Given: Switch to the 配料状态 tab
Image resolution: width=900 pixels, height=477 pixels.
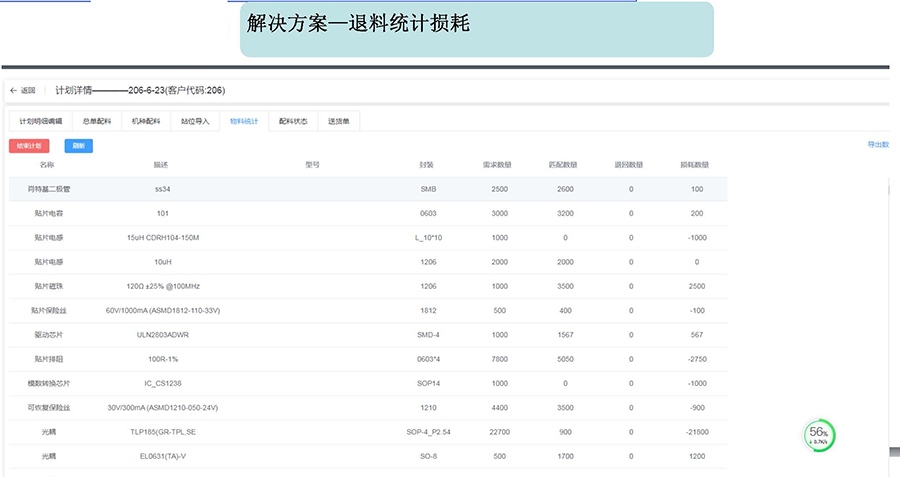Looking at the screenshot, I should point(293,121).
